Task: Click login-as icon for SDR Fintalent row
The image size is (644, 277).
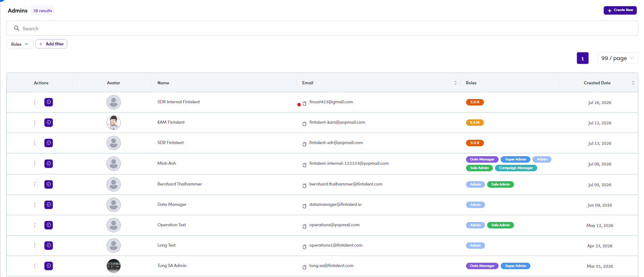Action: click(x=49, y=143)
